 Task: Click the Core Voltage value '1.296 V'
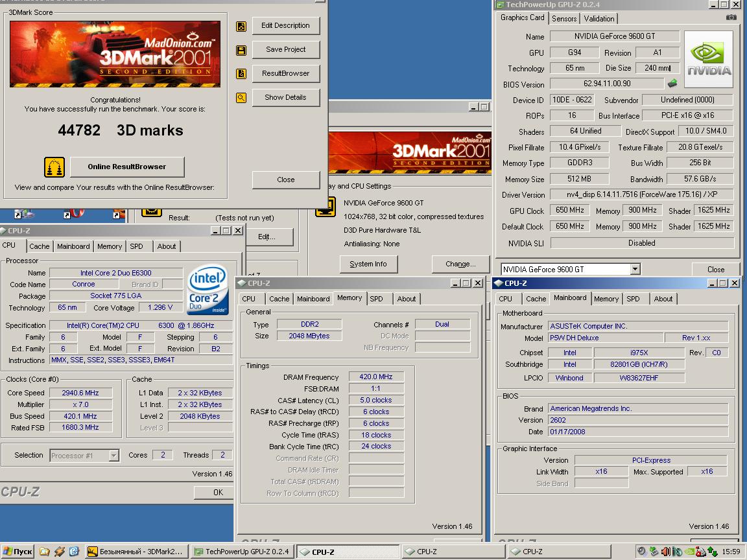click(160, 308)
